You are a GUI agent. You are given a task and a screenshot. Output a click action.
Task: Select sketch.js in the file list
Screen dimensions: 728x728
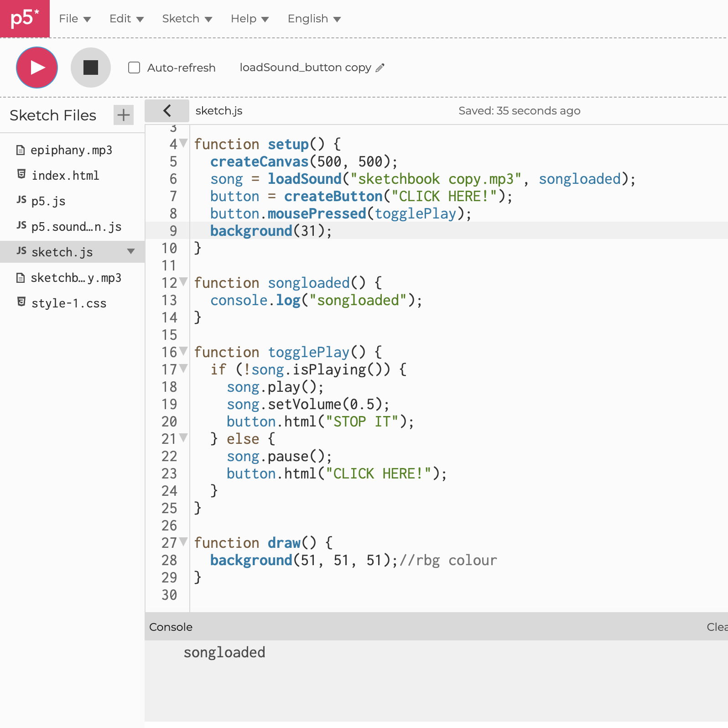(x=62, y=252)
